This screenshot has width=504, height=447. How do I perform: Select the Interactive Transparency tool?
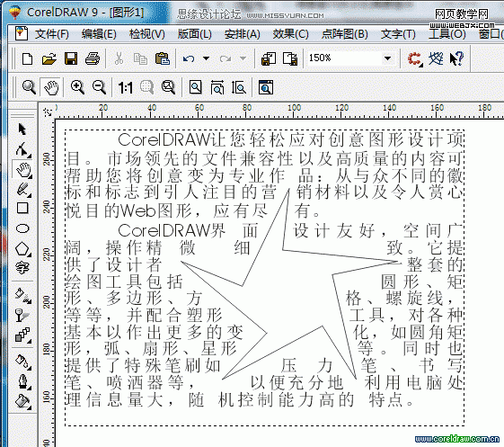coord(22,316)
